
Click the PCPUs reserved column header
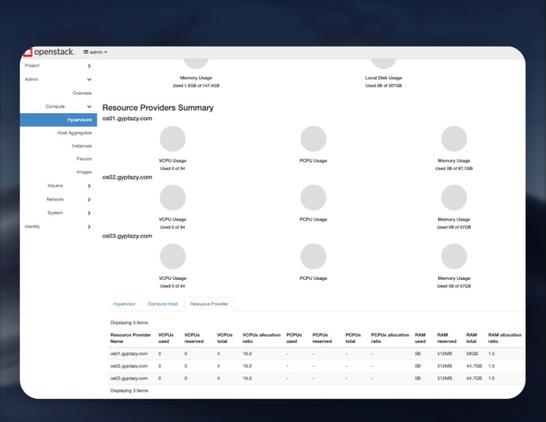pos(322,338)
